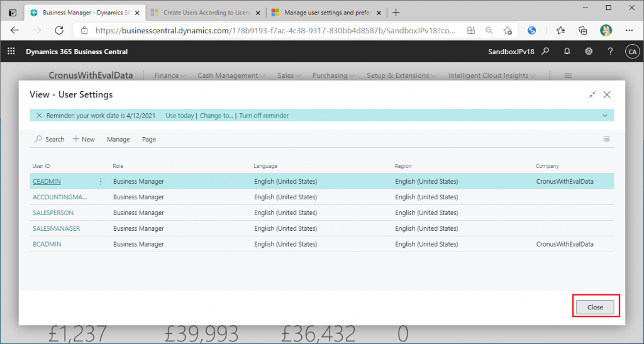
Task: Click the Change to... link
Action: (216, 115)
